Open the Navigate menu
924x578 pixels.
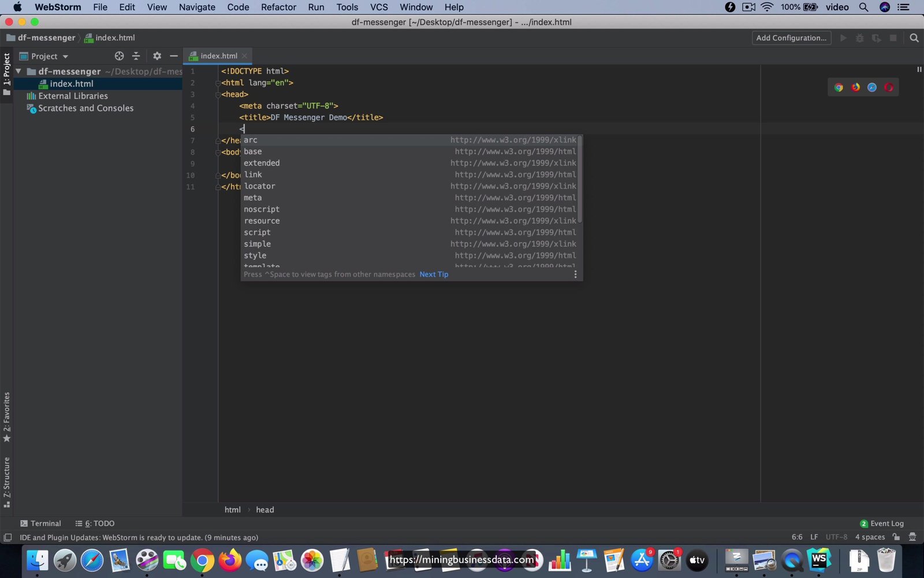point(197,7)
